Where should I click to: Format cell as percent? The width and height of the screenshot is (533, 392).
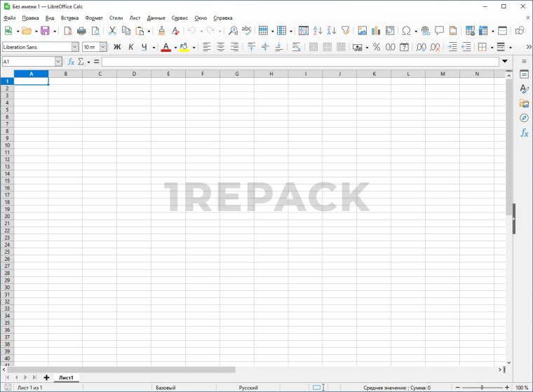376,47
